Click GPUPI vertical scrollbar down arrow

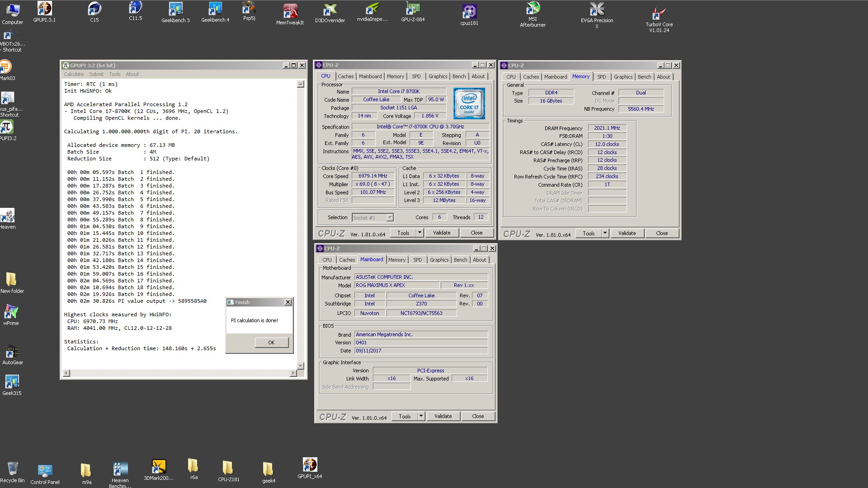point(301,366)
